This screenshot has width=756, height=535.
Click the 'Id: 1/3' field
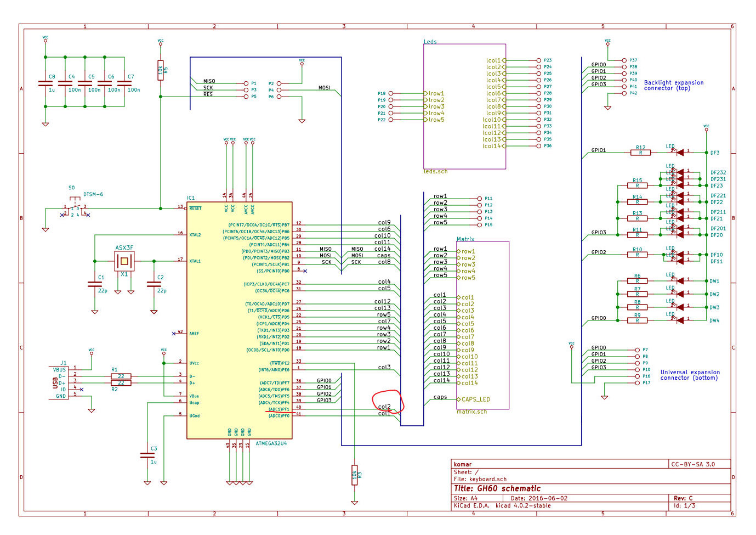pos(684,505)
